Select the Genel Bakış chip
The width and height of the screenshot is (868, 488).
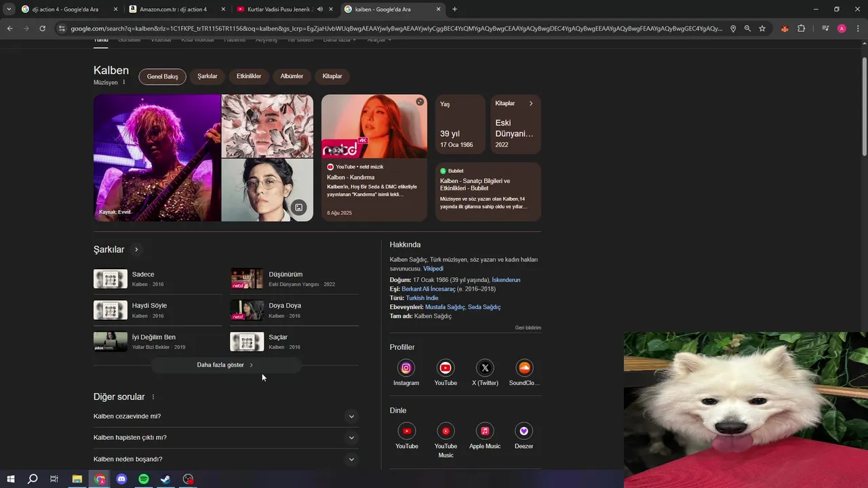click(x=163, y=77)
